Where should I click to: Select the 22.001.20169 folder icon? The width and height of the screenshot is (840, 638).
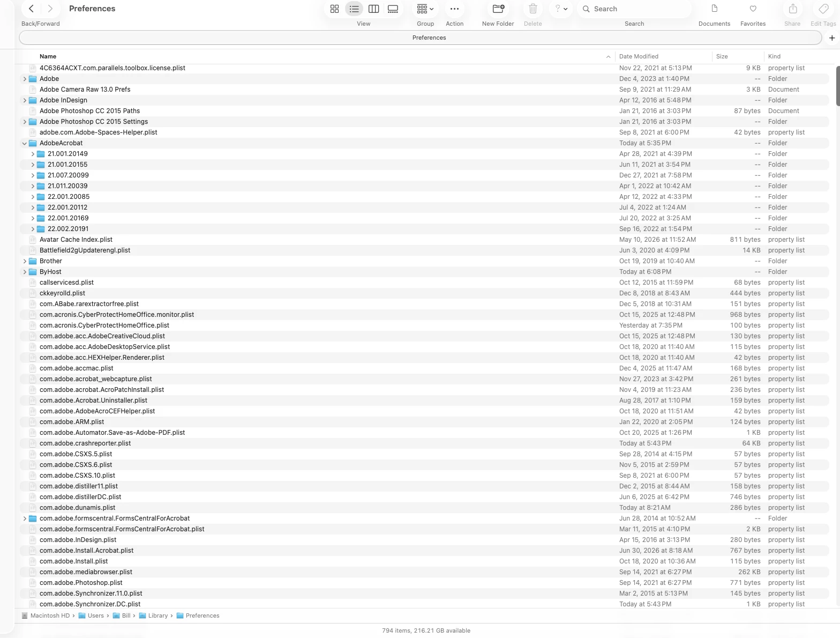[41, 218]
